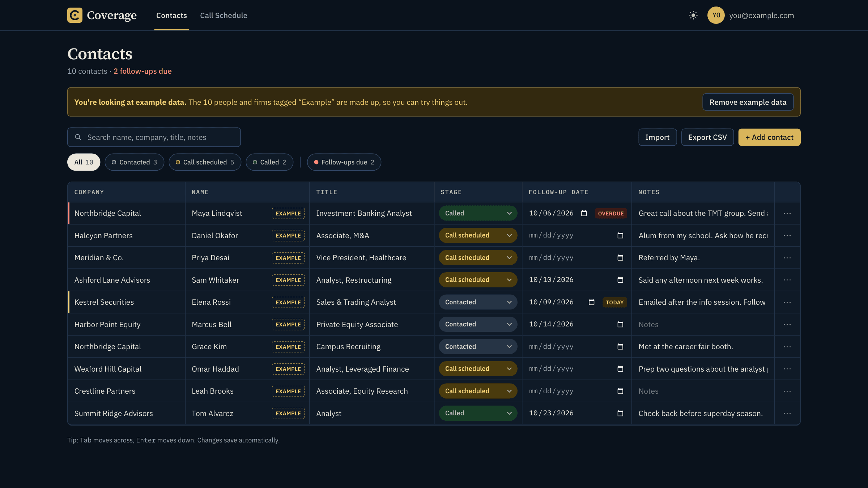The width and height of the screenshot is (868, 488).
Task: Filter by Called chip
Action: click(x=269, y=162)
